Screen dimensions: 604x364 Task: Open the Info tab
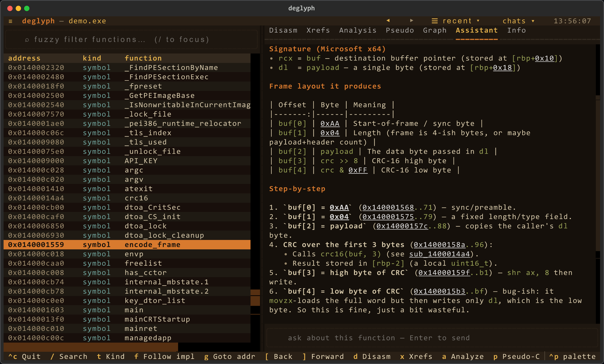pyautogui.click(x=516, y=30)
